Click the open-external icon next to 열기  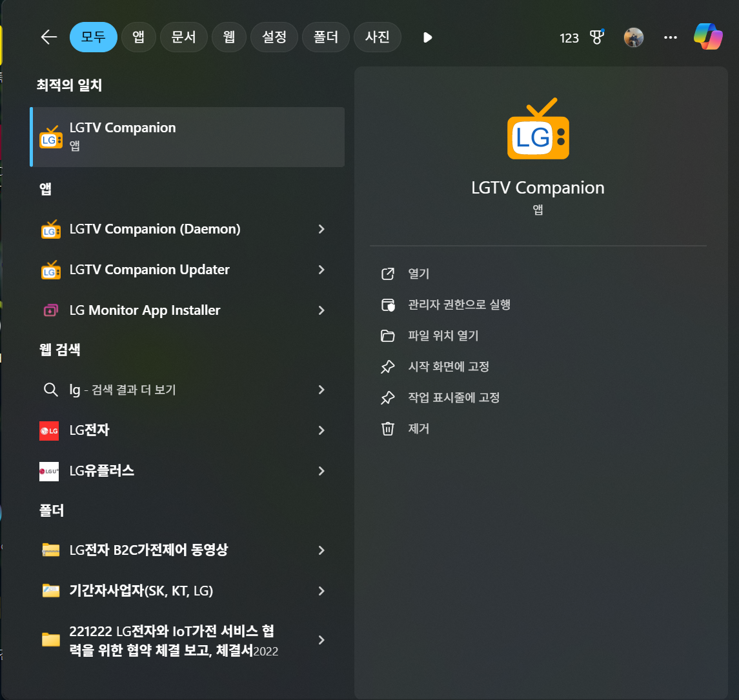pos(387,274)
